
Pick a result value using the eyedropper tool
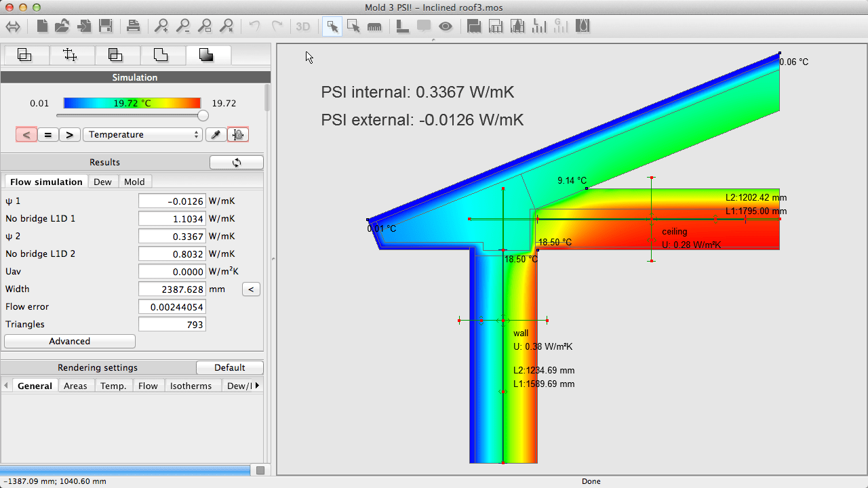click(x=216, y=134)
